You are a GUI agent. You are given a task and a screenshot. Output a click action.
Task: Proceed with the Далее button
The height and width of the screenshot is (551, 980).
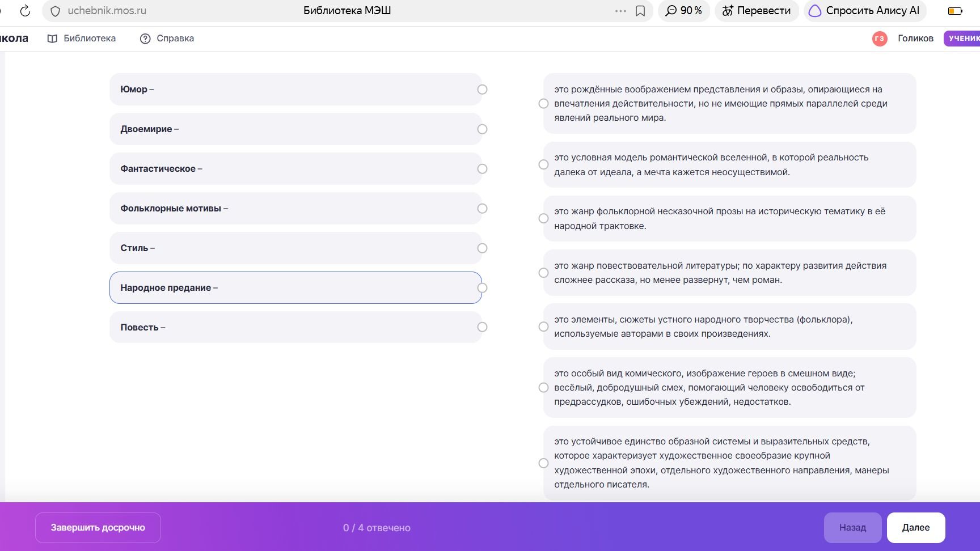916,528
